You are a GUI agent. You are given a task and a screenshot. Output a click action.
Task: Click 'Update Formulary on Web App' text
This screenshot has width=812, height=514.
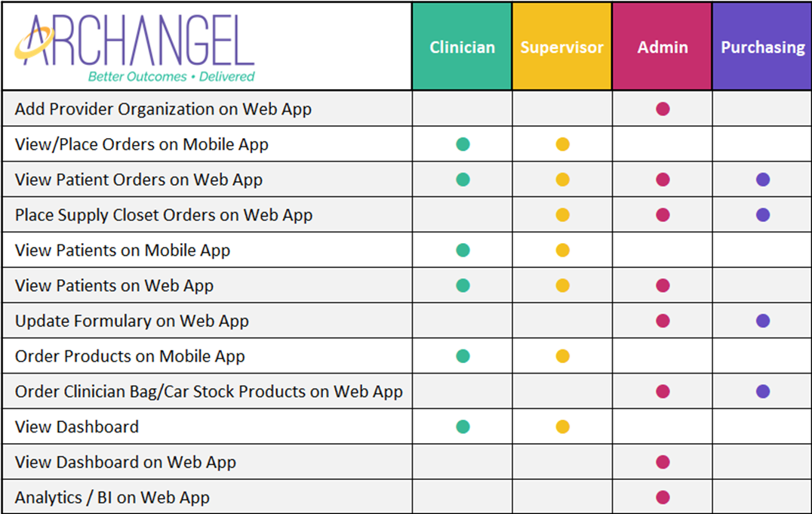tap(131, 321)
